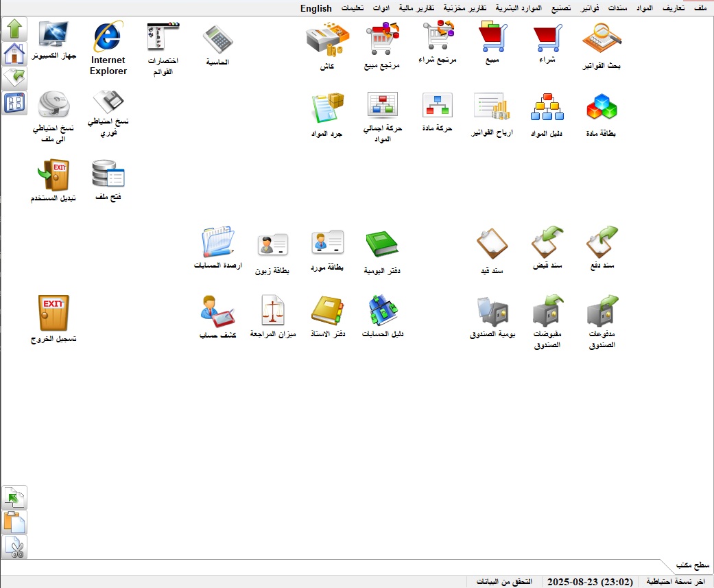
Task: Click the shortcut-arrow sidebar button above paste
Action: pos(14,497)
